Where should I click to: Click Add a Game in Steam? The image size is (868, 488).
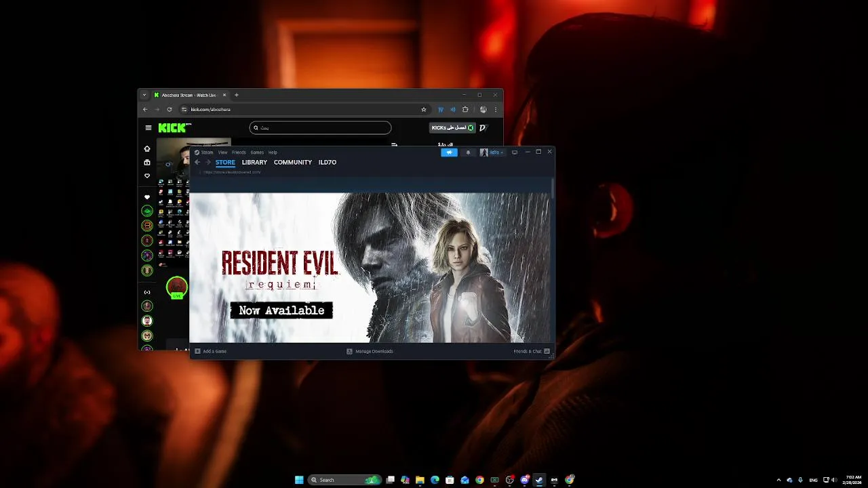[211, 351]
